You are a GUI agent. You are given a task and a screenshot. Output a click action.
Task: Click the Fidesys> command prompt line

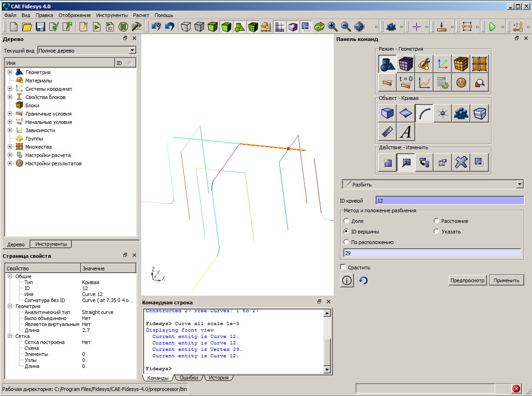(x=159, y=368)
